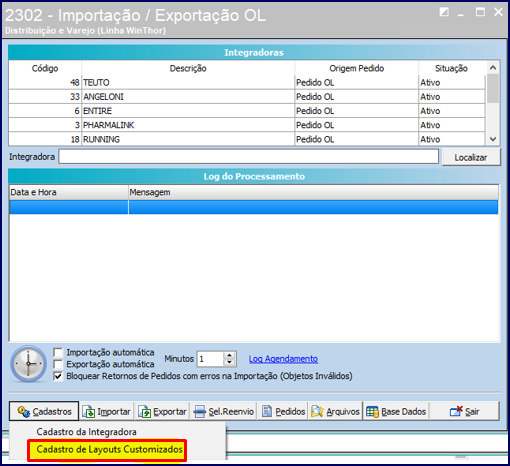Image resolution: width=510 pixels, height=466 pixels.
Task: Click the Sel.Reenvio printer icon
Action: pyautogui.click(x=199, y=412)
